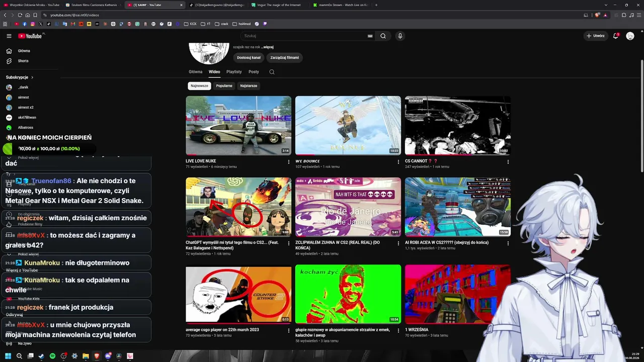Open the LIVE LOVE NUKE video title
This screenshot has width=644, height=362.
point(201,161)
